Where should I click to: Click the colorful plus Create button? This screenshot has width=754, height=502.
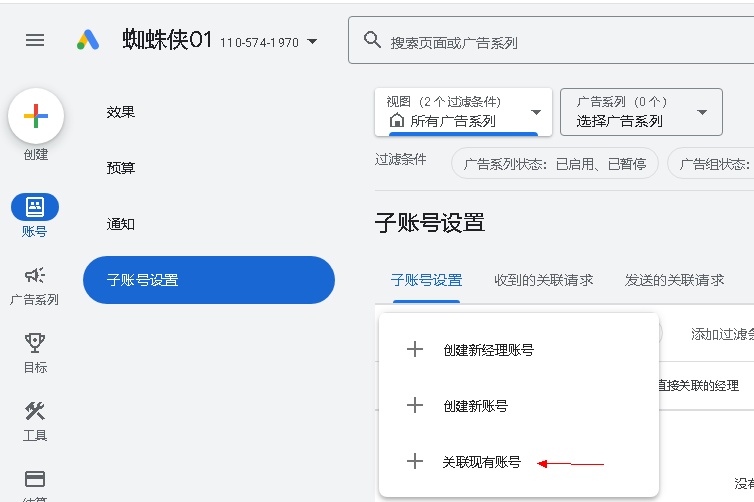(36, 116)
